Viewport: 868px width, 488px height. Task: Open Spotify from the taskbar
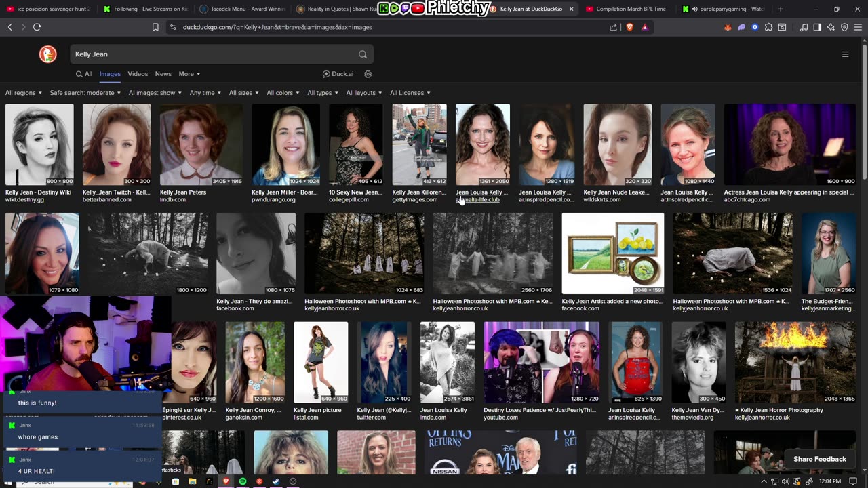pyautogui.click(x=243, y=481)
